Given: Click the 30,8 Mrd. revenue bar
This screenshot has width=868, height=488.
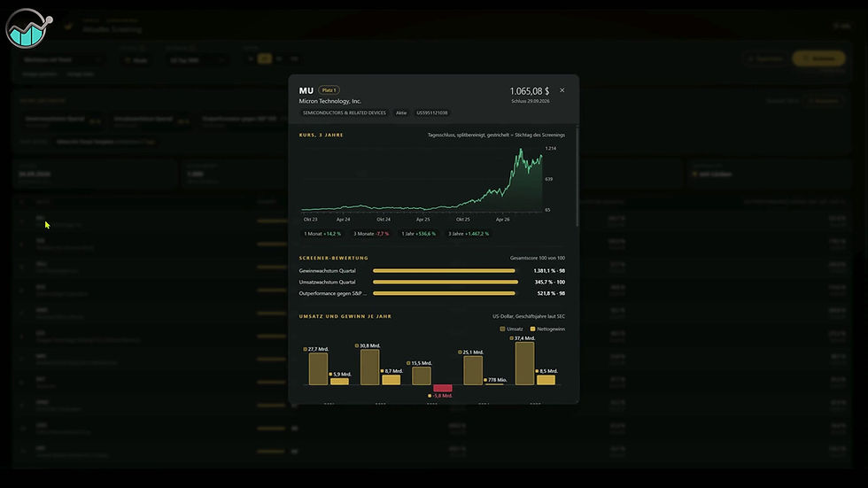Looking at the screenshot, I should [x=370, y=367].
